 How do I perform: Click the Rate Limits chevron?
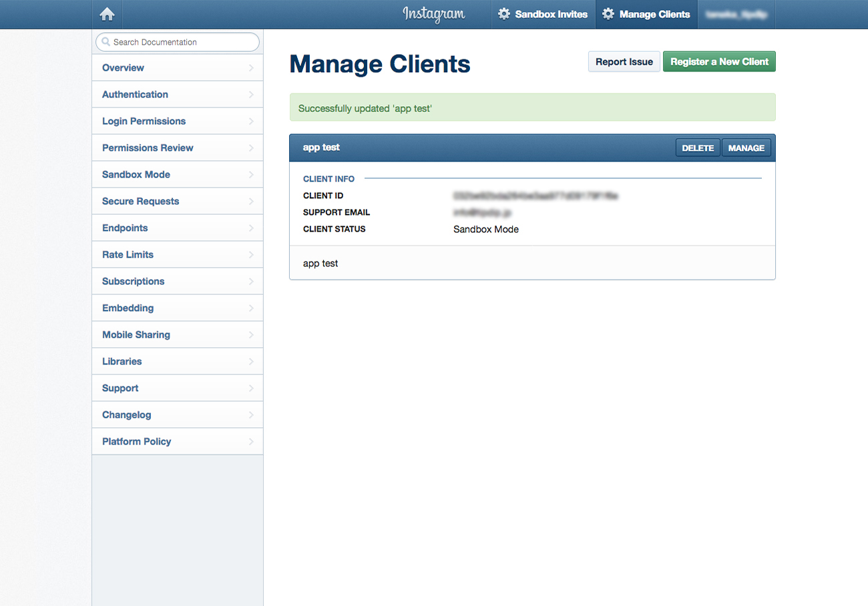click(x=251, y=254)
